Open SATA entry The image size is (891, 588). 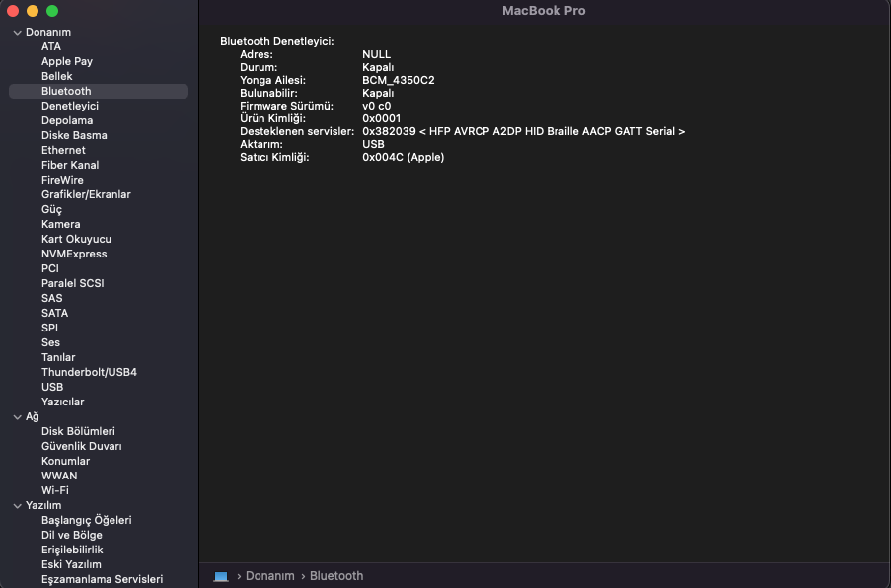click(x=54, y=313)
